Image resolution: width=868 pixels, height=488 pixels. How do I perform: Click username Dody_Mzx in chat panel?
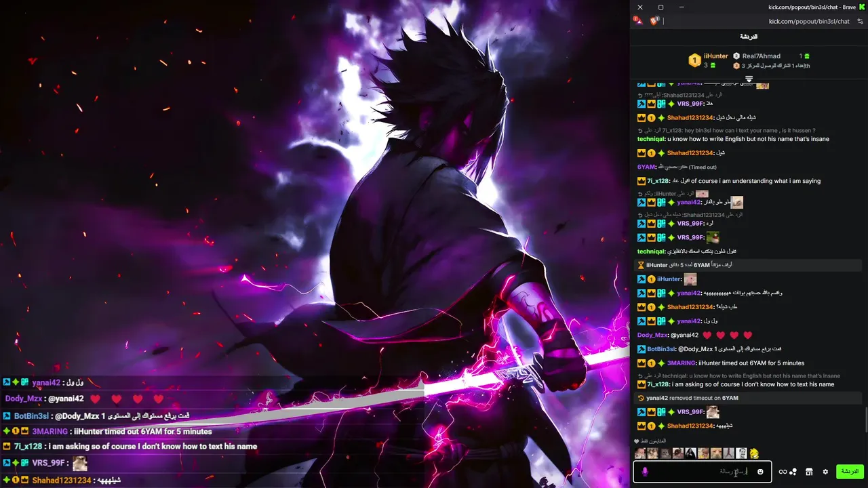point(652,335)
